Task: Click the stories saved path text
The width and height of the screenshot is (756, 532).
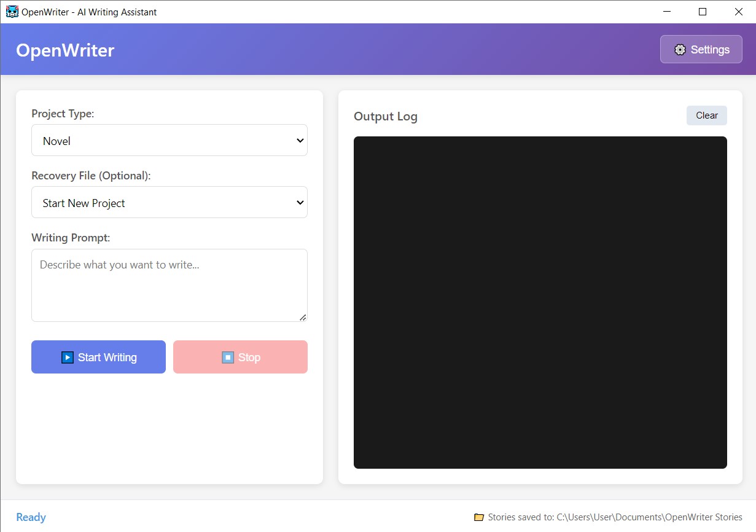Action: pyautogui.click(x=615, y=517)
